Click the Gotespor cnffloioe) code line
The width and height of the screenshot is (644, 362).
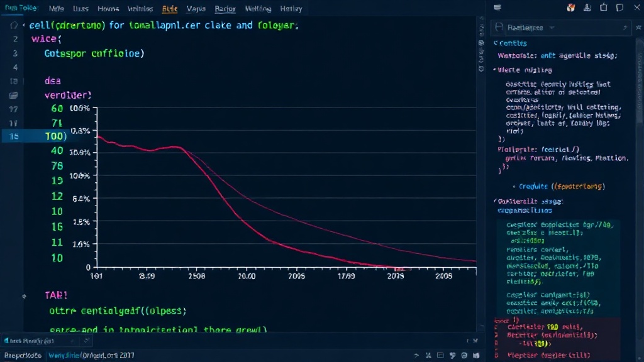pos(94,53)
